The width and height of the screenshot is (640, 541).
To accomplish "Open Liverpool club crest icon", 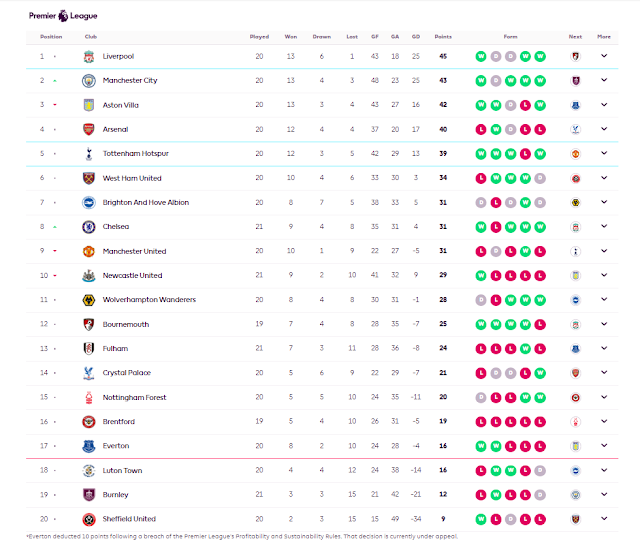I will coord(89,56).
